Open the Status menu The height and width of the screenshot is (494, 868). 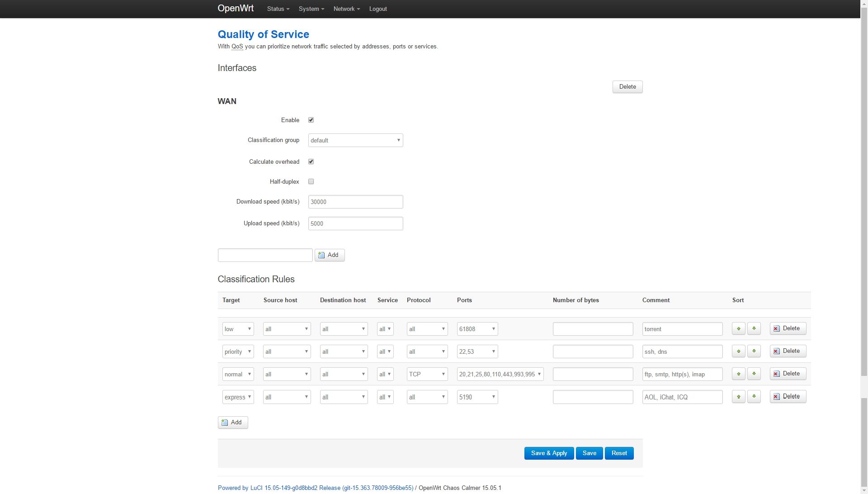click(x=278, y=9)
